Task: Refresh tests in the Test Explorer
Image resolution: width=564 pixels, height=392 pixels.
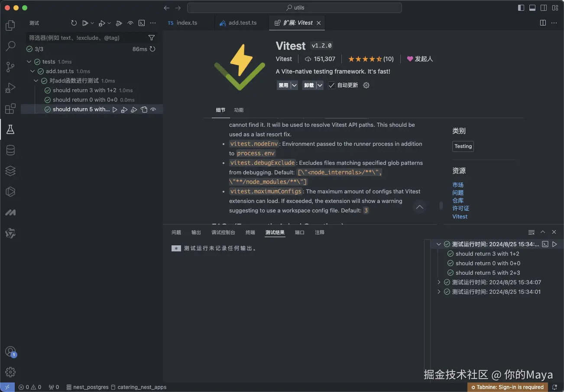Action: pyautogui.click(x=74, y=23)
